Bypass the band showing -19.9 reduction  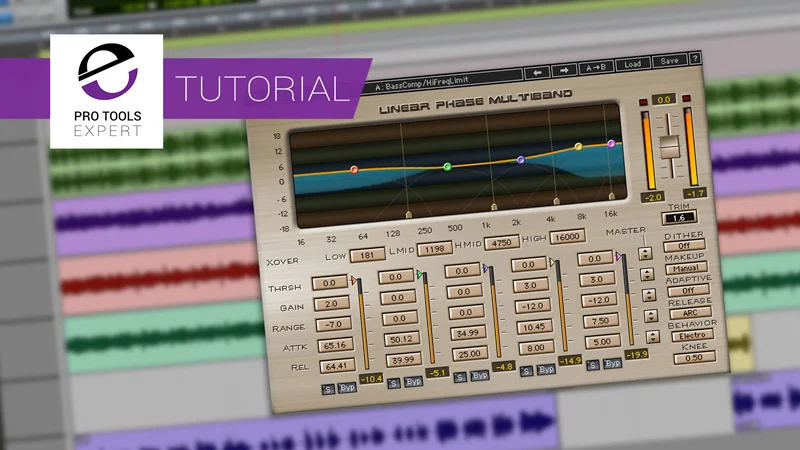point(613,363)
